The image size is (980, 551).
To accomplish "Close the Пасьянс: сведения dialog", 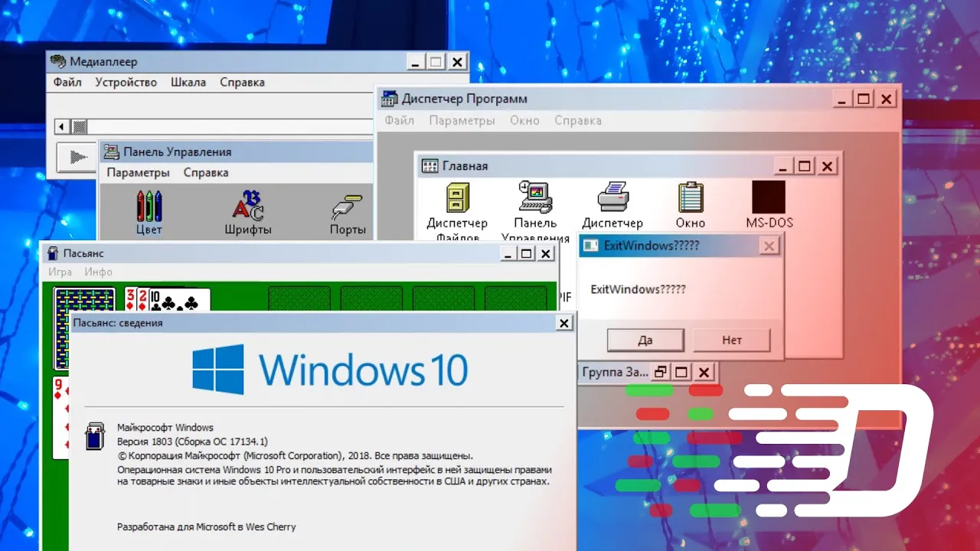I will coord(564,323).
